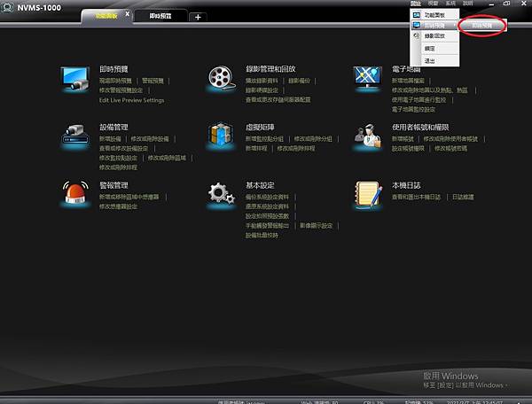Screen dimensions: 532x404
Task: Open the 虛擬矩陣 cube icon
Action: (x=221, y=136)
